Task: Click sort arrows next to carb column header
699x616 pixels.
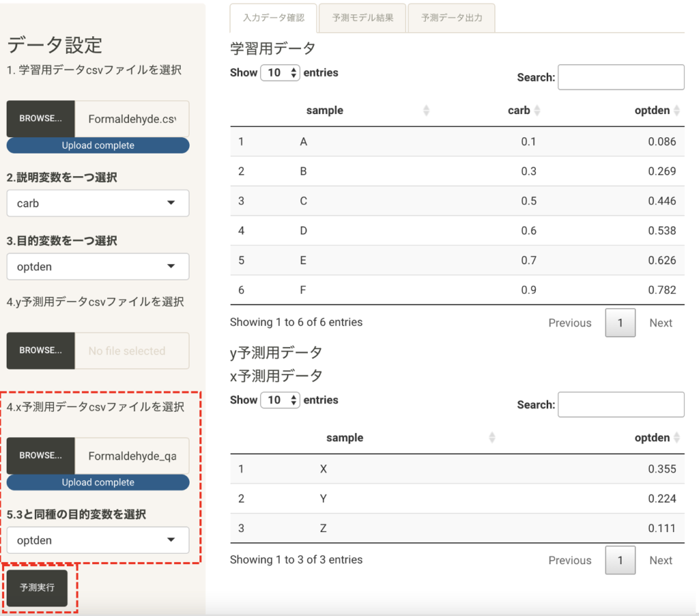Action: pos(537,111)
